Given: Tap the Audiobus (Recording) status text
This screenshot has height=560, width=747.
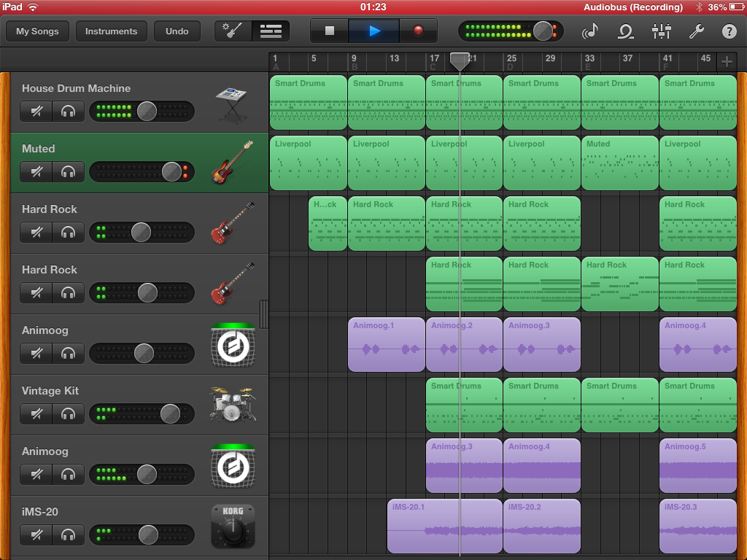Looking at the screenshot, I should coord(633,7).
